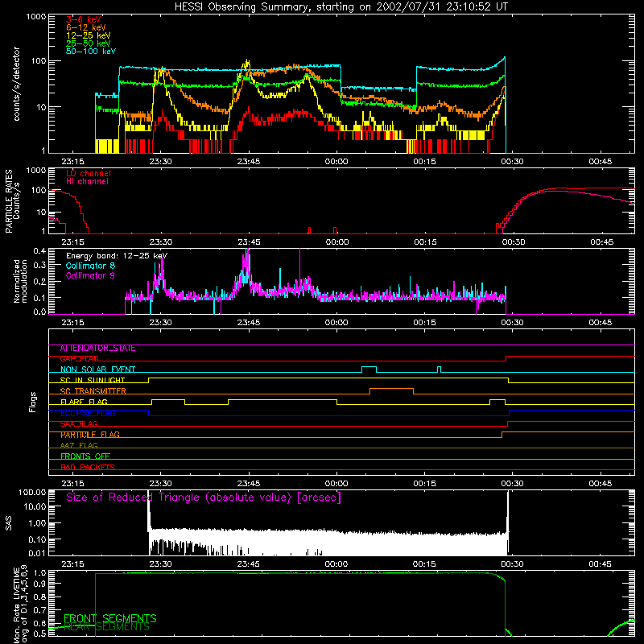The image size is (644, 644).
Task: Click the Normalized modulation axis label
Action: coord(21,281)
